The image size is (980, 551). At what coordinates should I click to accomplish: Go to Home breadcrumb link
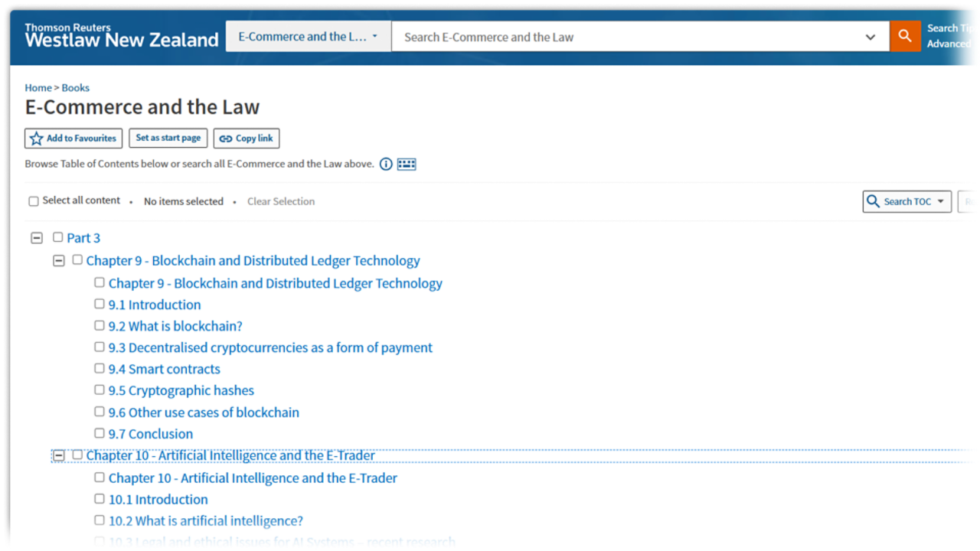(x=38, y=88)
